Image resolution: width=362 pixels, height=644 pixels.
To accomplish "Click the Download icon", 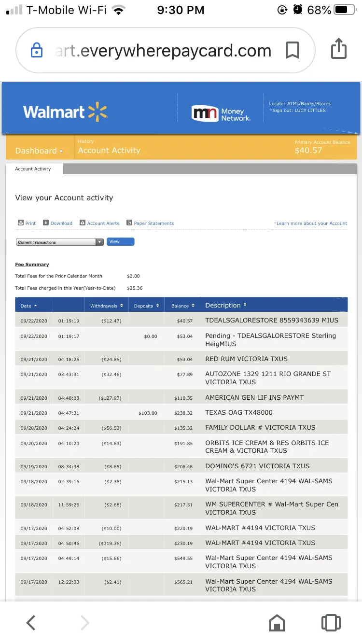I will click(x=46, y=223).
